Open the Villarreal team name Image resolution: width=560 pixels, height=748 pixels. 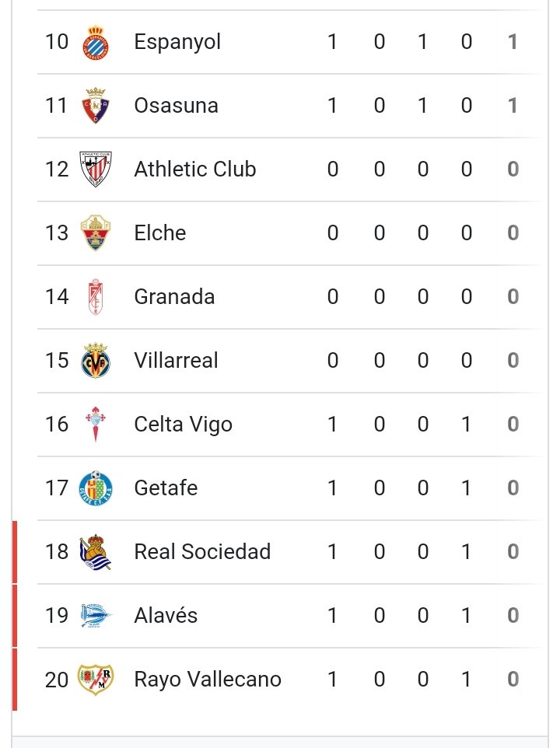coord(176,361)
